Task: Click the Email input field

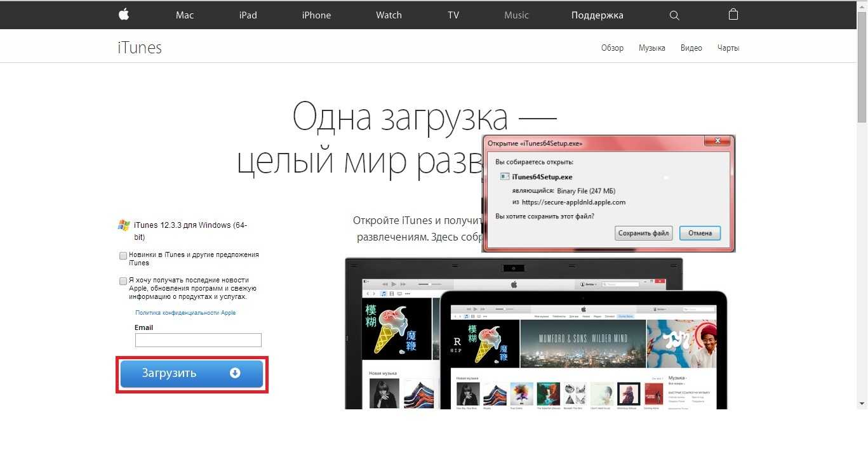Action: pos(198,340)
